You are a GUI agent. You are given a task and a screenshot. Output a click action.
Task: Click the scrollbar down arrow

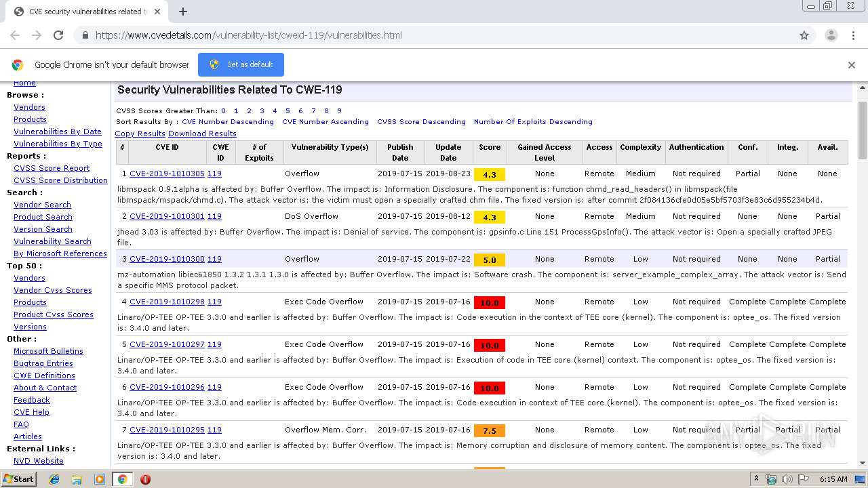point(863,463)
